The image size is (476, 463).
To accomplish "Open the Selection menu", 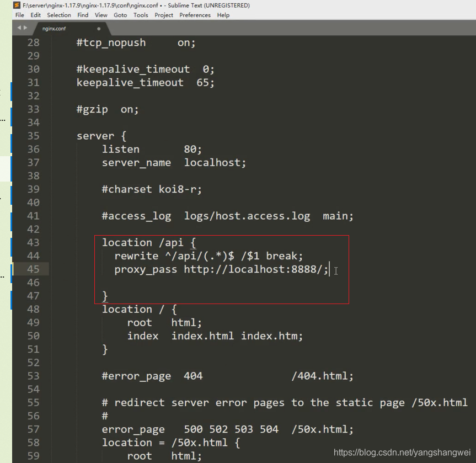I will (59, 15).
